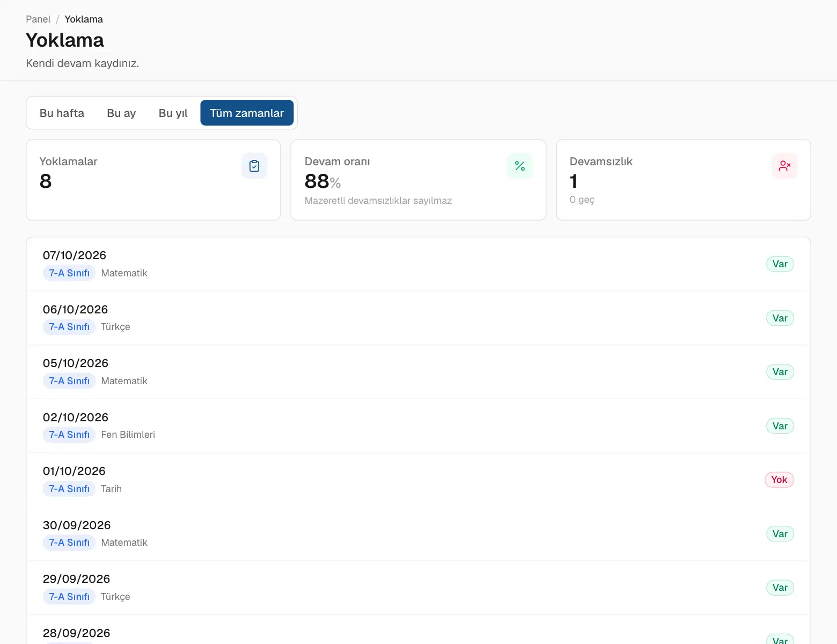Select the Bu yıl filter
The image size is (837, 644).
tap(173, 113)
